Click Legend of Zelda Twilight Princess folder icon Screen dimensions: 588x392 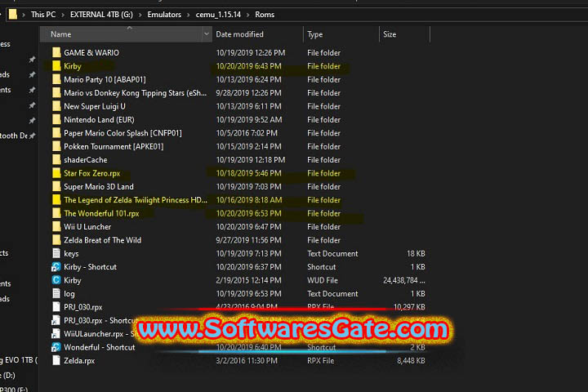(56, 200)
